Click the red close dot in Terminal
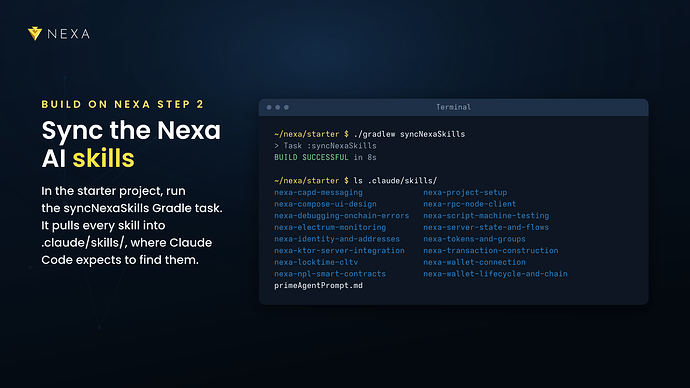Screen dimensions: 690x388 click(269, 107)
